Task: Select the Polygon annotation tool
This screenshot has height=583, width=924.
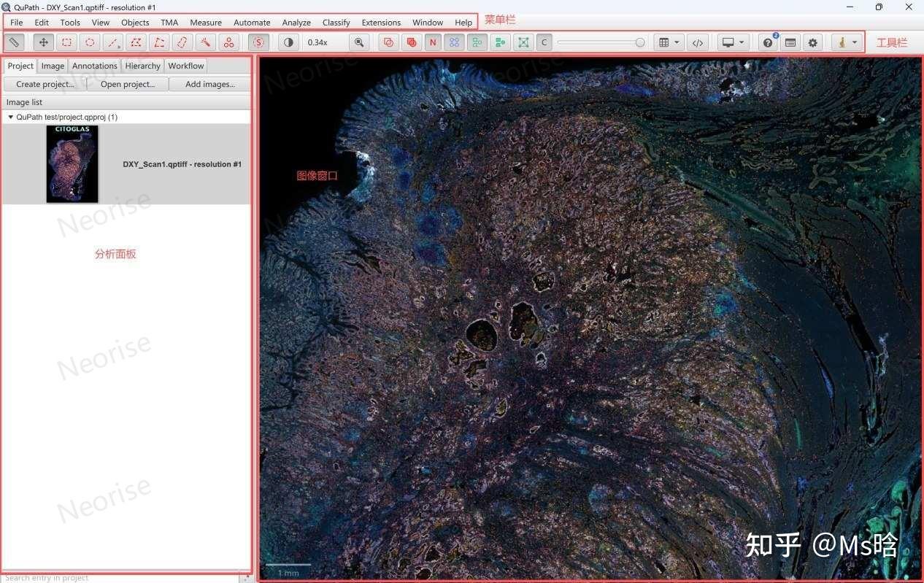Action: point(136,42)
